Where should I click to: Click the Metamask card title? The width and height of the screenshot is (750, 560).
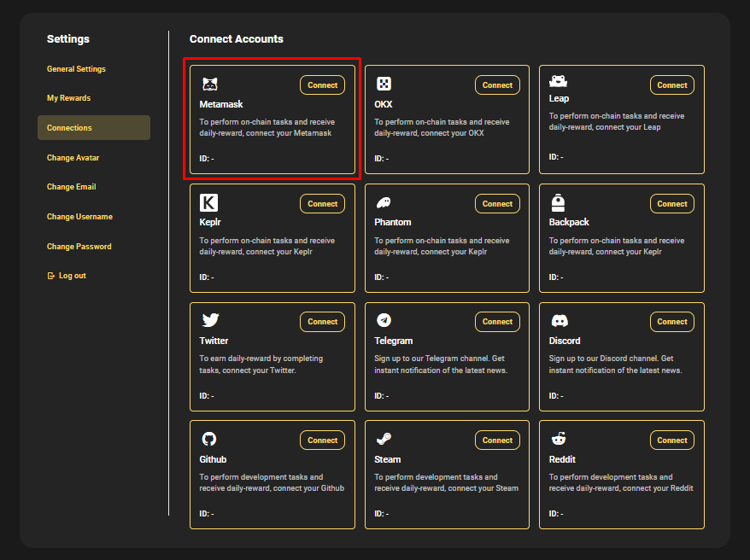[x=221, y=104]
